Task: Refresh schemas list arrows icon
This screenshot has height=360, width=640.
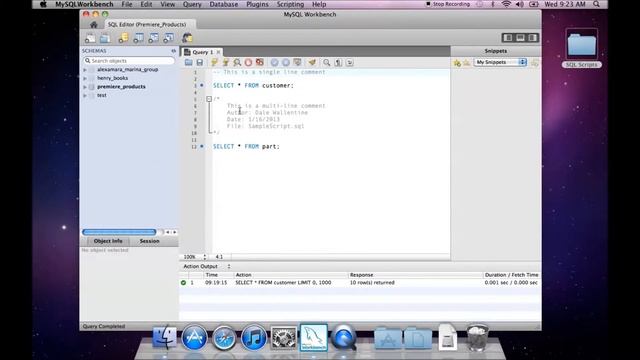Action: click(173, 51)
